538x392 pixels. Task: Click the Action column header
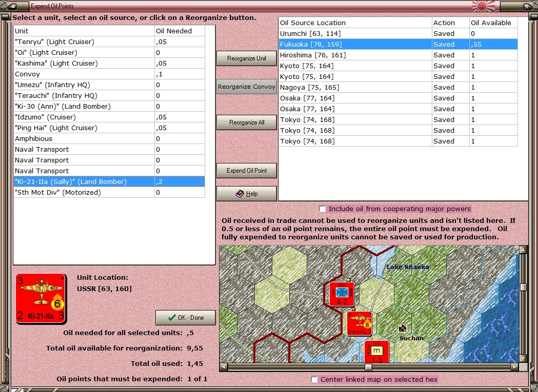[x=450, y=23]
